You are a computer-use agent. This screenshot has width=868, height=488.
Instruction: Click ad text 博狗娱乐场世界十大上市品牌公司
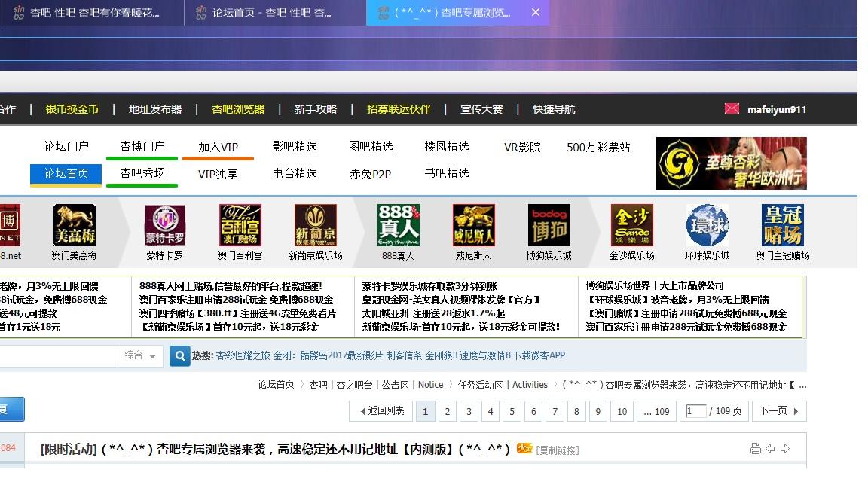pyautogui.click(x=655, y=285)
